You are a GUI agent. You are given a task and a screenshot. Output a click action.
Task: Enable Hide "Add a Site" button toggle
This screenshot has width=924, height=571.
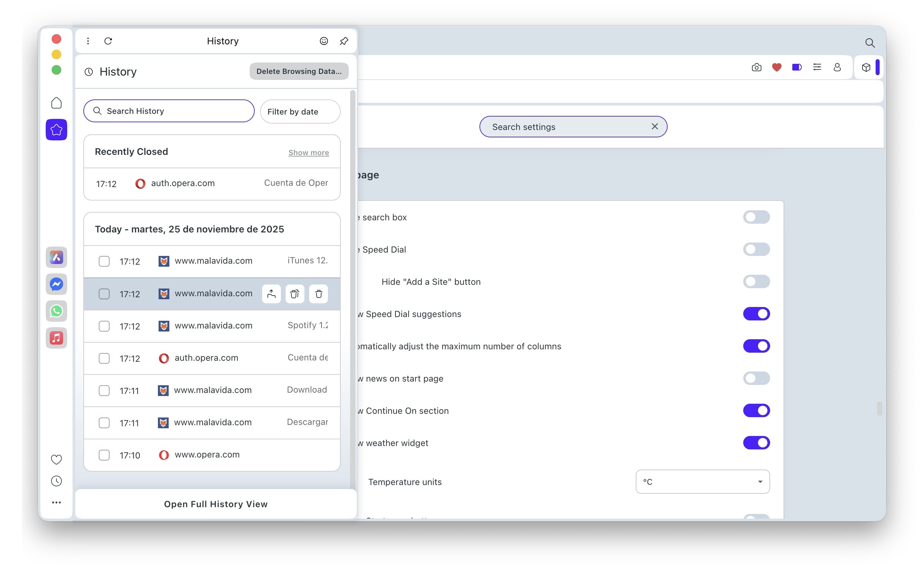[756, 281]
